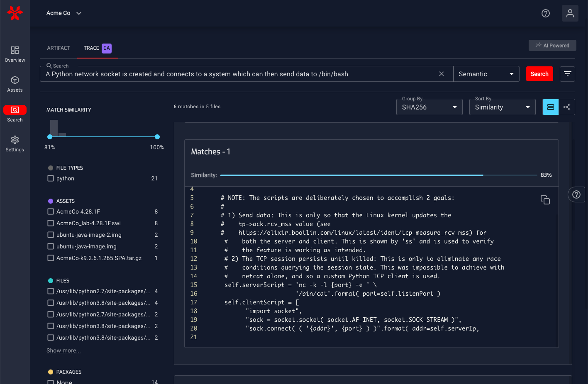The height and width of the screenshot is (384, 588).
Task: Click the Show more link under Files
Action: point(63,350)
